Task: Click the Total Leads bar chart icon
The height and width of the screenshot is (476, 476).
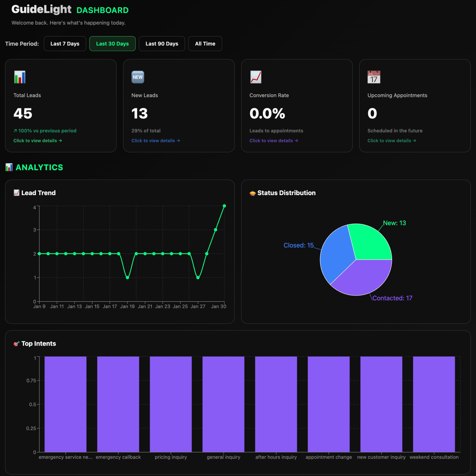Action: (20, 77)
